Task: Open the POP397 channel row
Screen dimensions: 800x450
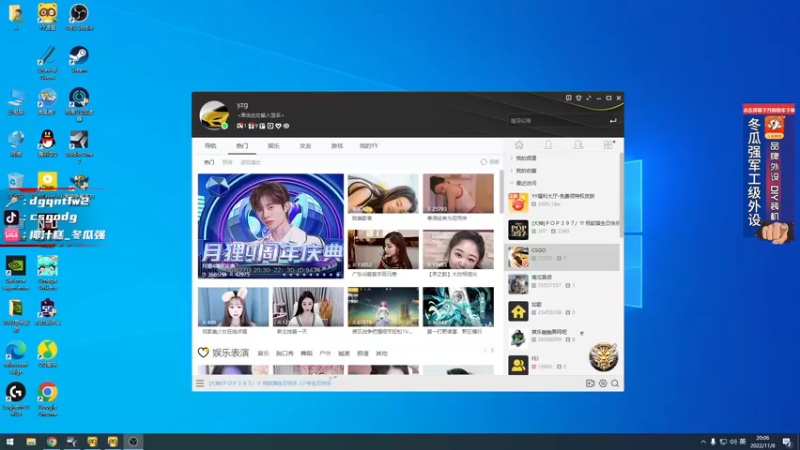Action: click(x=562, y=230)
